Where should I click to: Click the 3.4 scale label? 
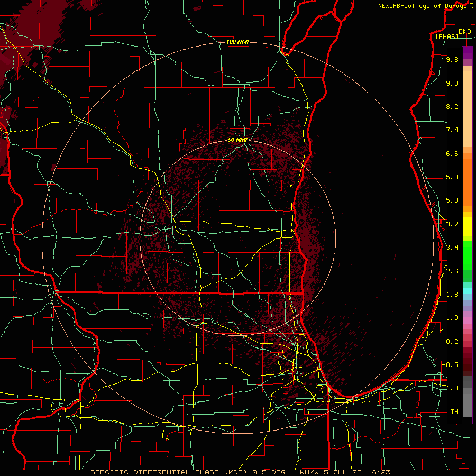(x=452, y=248)
